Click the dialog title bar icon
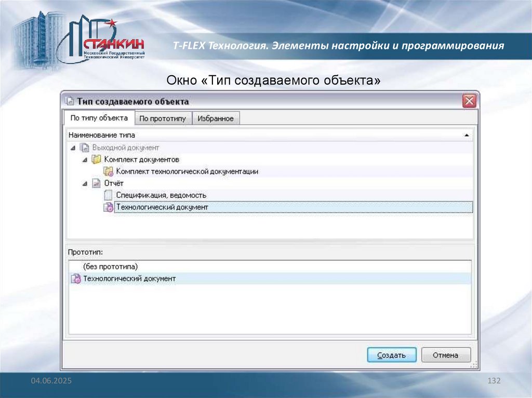 [70, 101]
